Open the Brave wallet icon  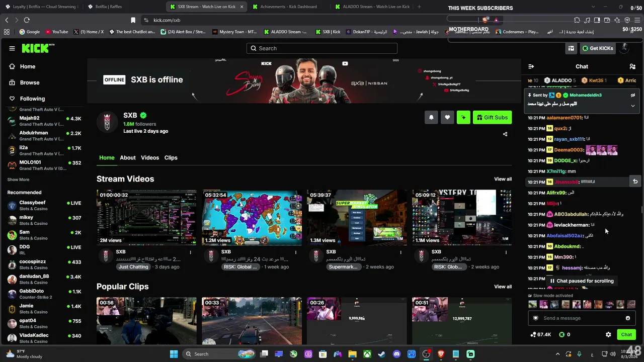607,20
